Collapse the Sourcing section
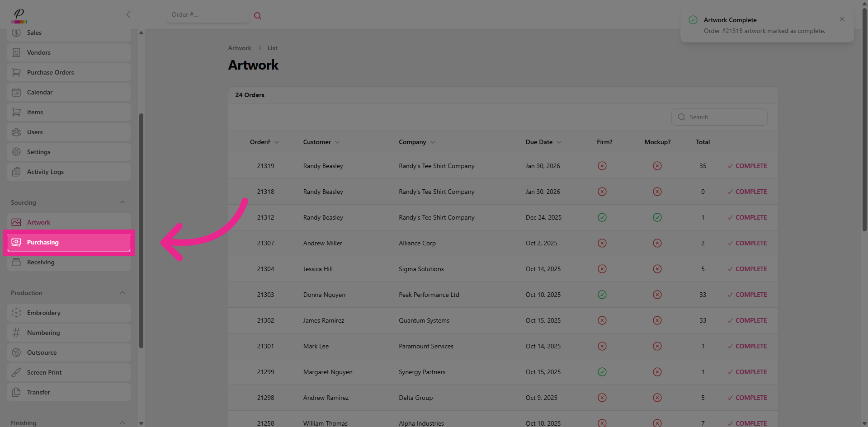Screen dimensions: 868x427 tap(122, 202)
